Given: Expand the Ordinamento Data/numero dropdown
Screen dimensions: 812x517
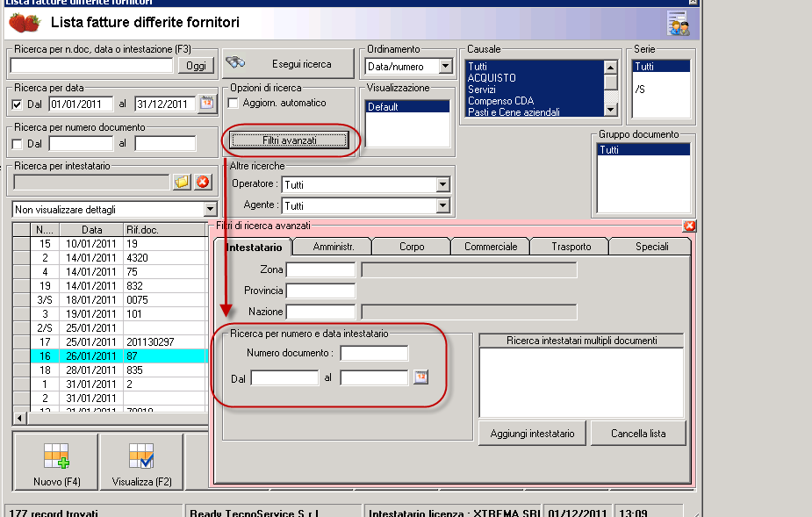Looking at the screenshot, I should pyautogui.click(x=445, y=67).
